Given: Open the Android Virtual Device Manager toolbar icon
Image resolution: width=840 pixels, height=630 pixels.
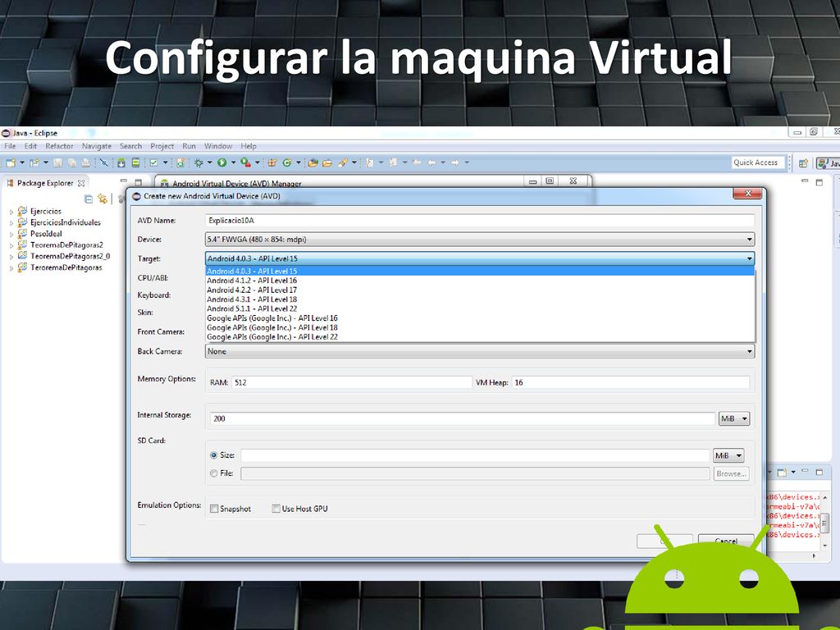Looking at the screenshot, I should click(135, 162).
